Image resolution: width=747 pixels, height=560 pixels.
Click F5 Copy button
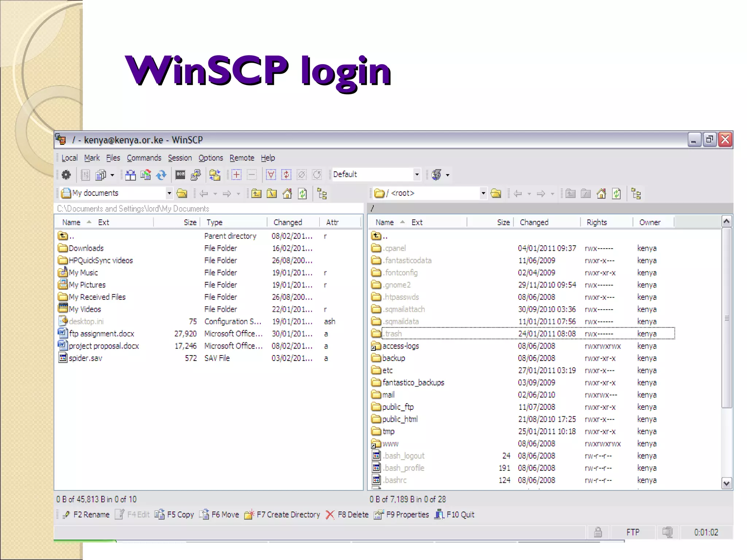[x=174, y=515]
